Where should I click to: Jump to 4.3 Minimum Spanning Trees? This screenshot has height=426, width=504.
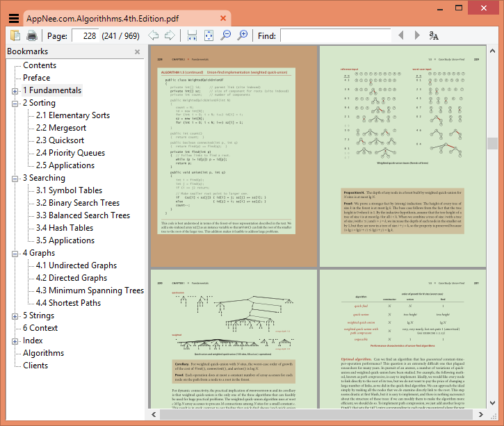pos(90,290)
